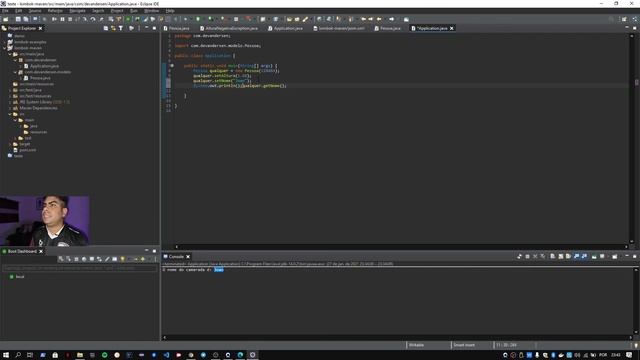Image resolution: width=640 pixels, height=360 pixels.
Task: Toggle Word Wrap in Console
Action: point(568,256)
